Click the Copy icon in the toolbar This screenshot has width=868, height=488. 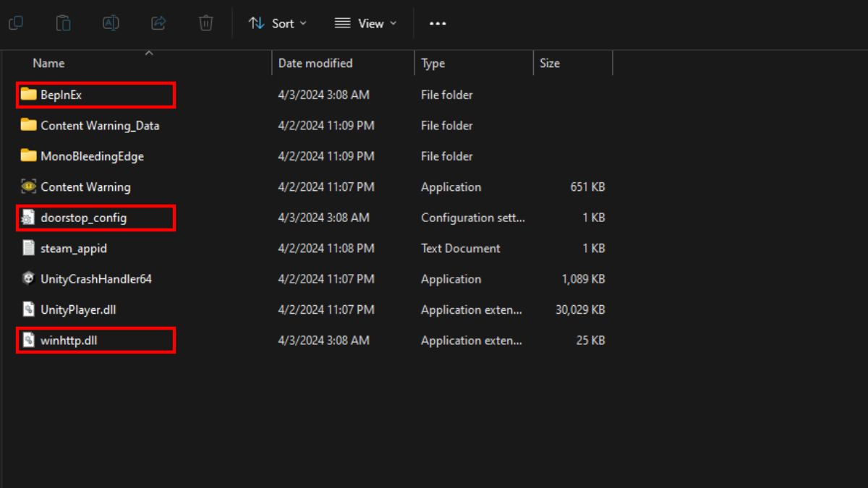coord(16,23)
